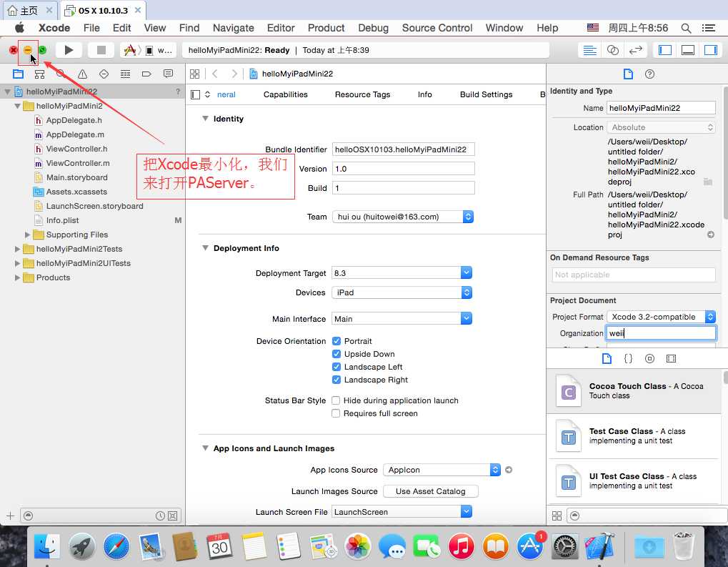Open the report navigator

[x=168, y=74]
